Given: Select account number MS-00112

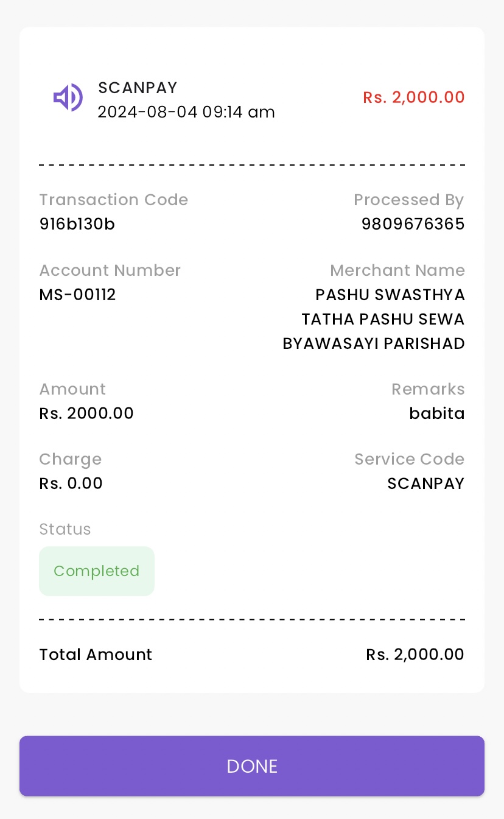Looking at the screenshot, I should point(78,295).
